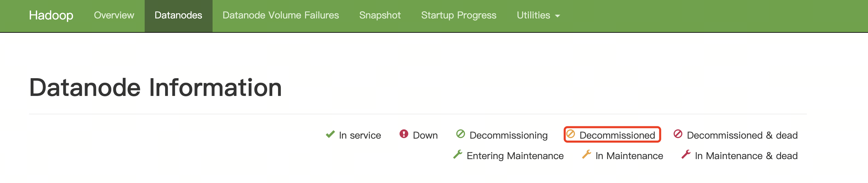Go to Datanode Volume Failures
The image size is (868, 183).
point(280,15)
